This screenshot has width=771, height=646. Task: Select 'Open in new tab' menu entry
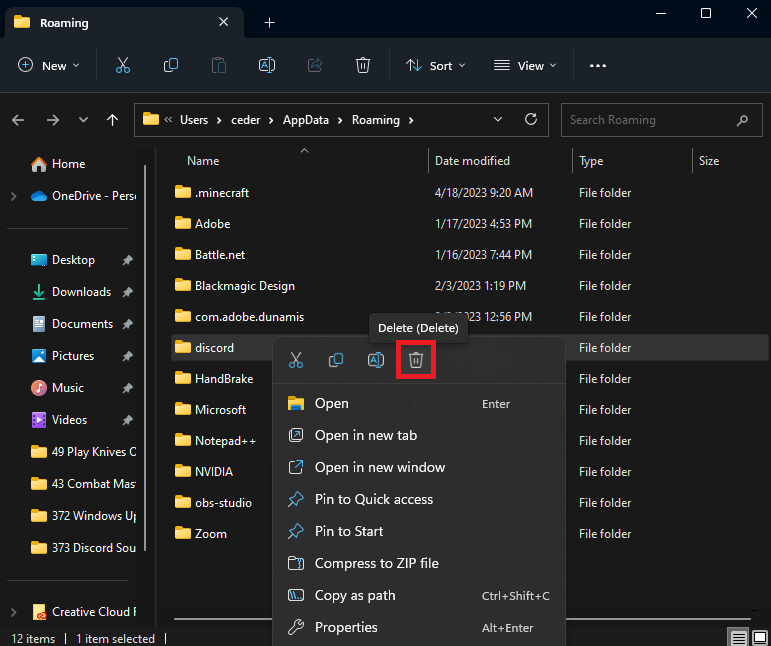[365, 435]
